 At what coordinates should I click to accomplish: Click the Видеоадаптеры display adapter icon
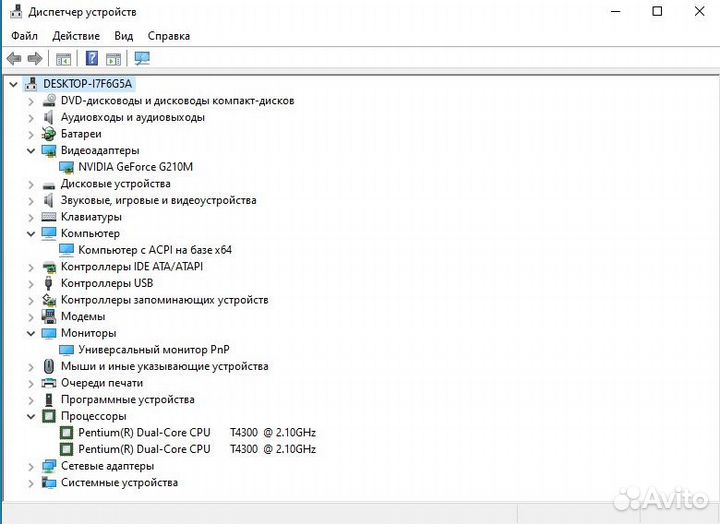tap(49, 151)
